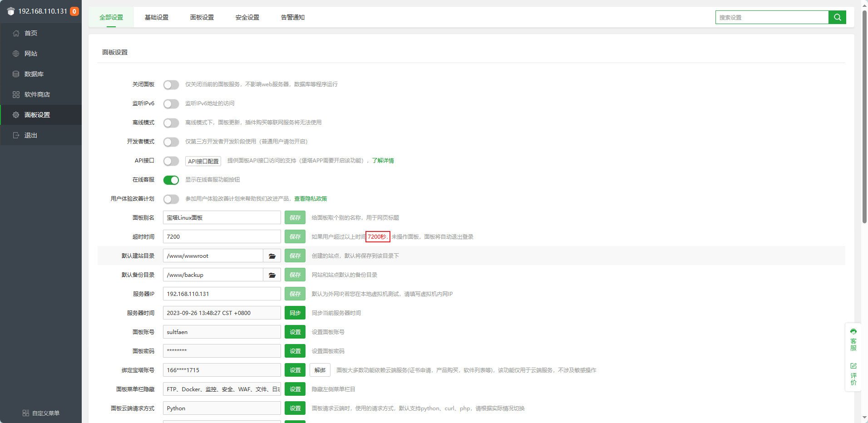Toggle the 关闭面板 switch
This screenshot has width=868, height=423.
coord(171,85)
